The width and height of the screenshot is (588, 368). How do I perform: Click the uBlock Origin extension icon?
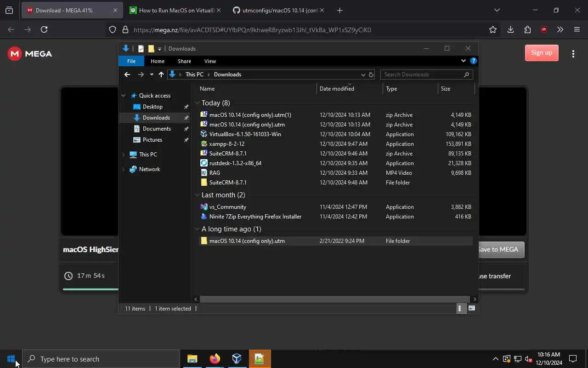[544, 29]
